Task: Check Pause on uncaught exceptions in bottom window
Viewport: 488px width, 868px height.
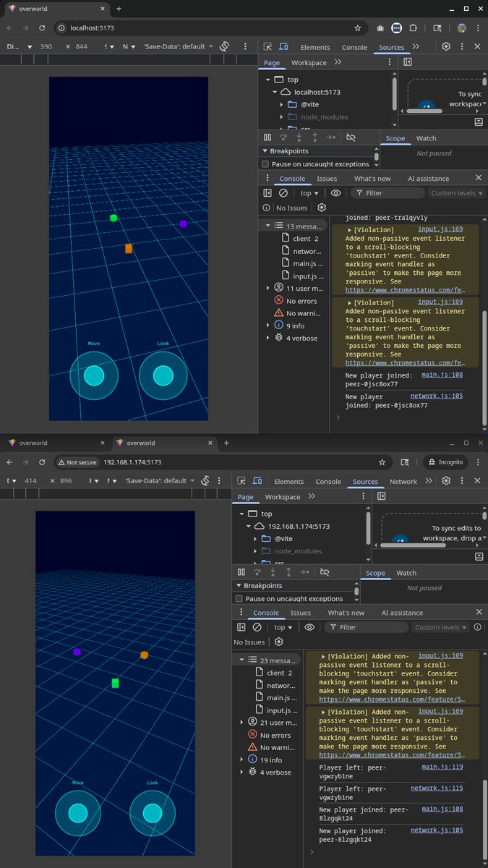Action: coord(239,599)
